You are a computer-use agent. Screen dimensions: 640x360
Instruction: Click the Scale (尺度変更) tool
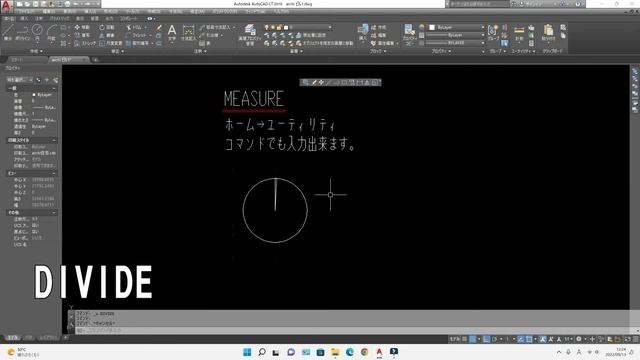coord(111,43)
